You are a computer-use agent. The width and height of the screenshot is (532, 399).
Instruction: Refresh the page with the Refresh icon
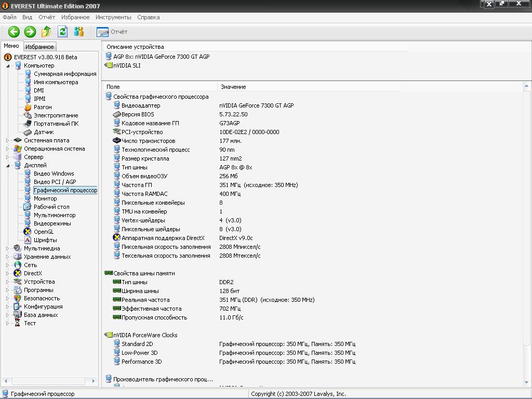pos(62,32)
